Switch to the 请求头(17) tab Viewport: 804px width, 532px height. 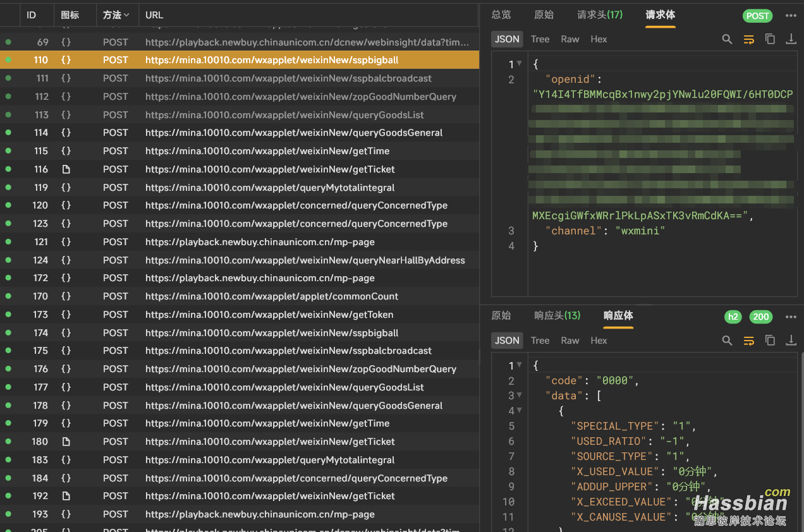599,15
